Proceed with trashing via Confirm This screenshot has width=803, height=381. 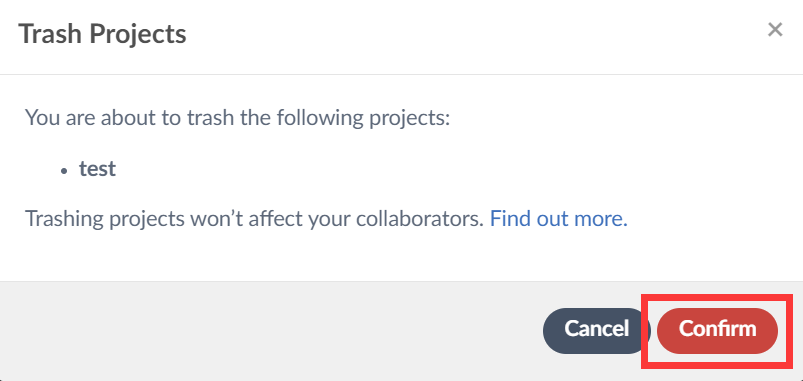click(717, 330)
